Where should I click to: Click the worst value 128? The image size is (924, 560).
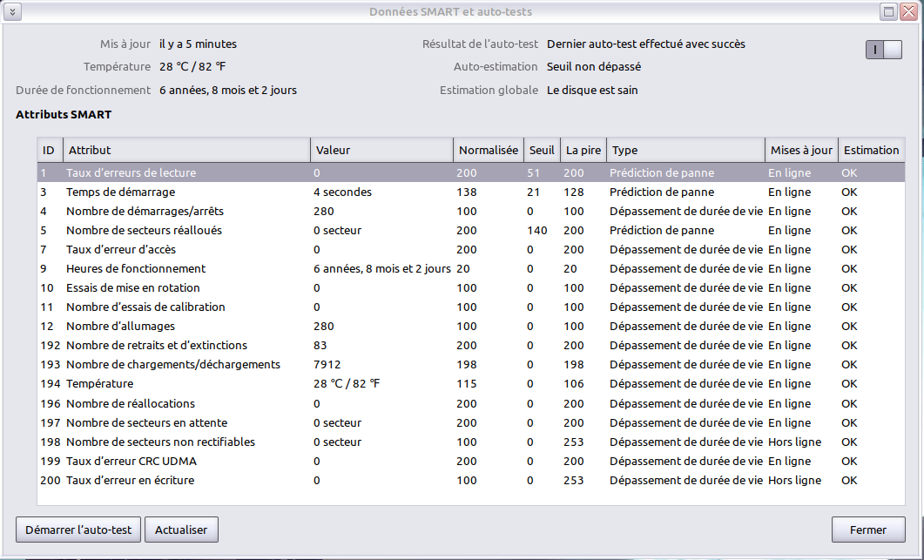point(573,192)
